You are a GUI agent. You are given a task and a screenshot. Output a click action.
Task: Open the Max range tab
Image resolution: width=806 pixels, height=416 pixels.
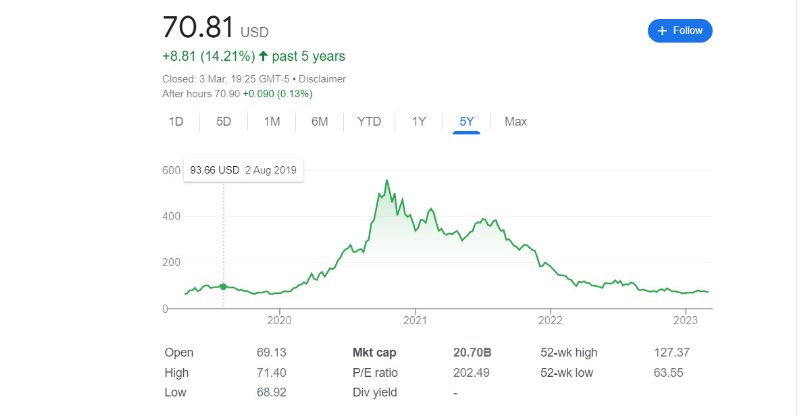pyautogui.click(x=515, y=122)
